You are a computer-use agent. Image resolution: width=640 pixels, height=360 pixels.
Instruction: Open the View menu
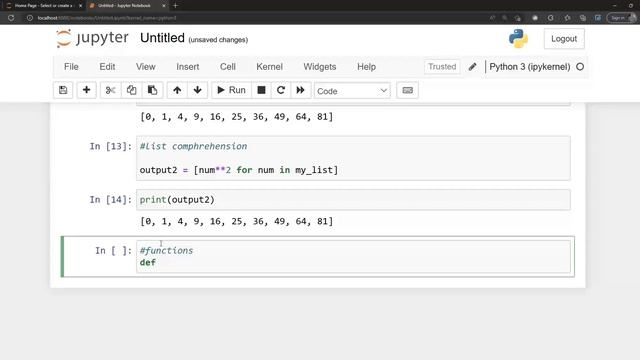[146, 67]
